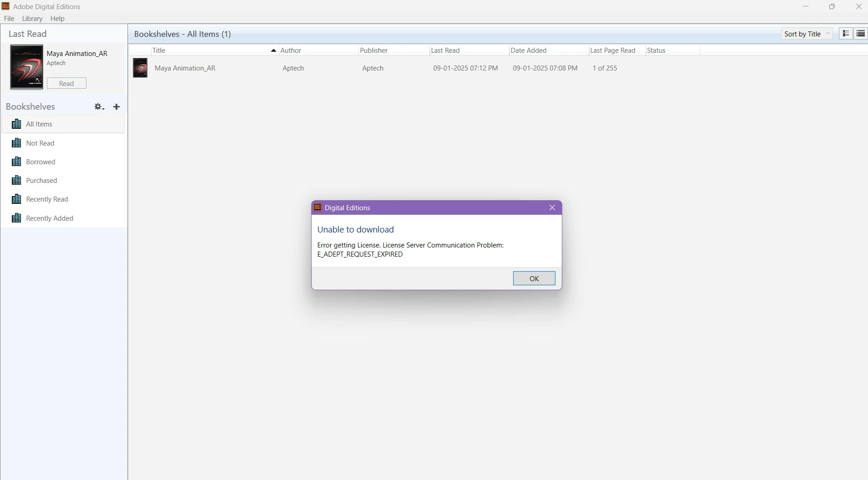This screenshot has width=868, height=480.
Task: Click the Adobe Digital Editions app icon
Action: coord(5,6)
